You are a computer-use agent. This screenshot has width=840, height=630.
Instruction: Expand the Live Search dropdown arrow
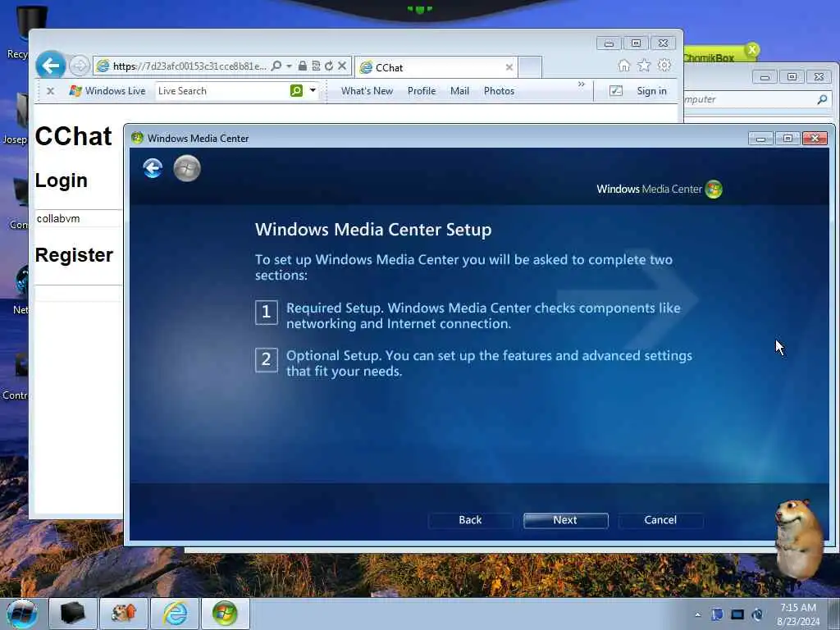point(313,90)
